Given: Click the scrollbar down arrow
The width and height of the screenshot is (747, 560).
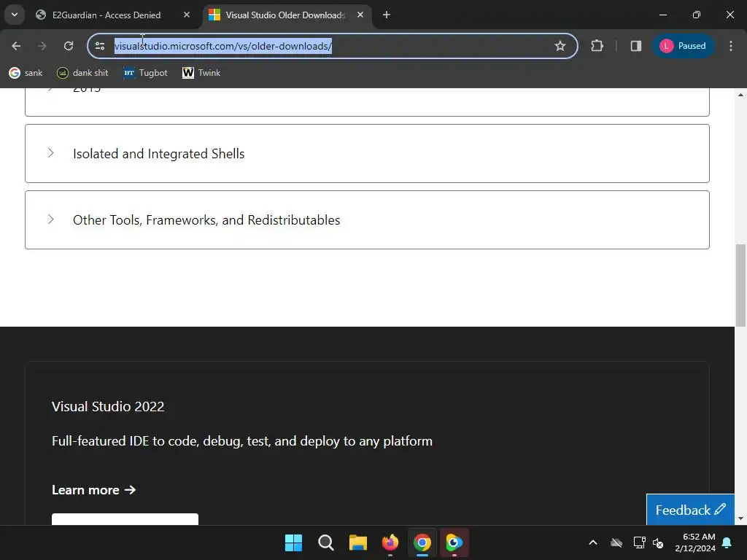Looking at the screenshot, I should coord(740,518).
